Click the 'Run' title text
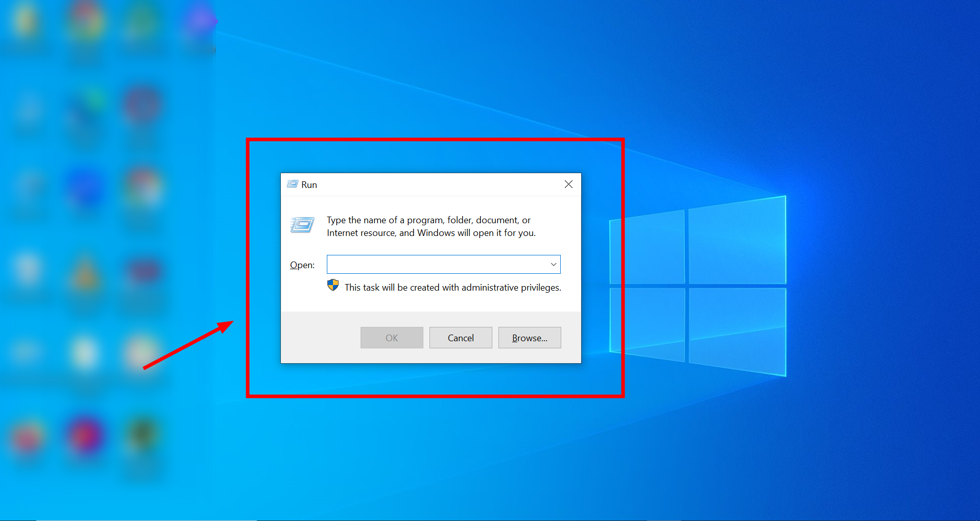The height and width of the screenshot is (521, 980). tap(309, 185)
